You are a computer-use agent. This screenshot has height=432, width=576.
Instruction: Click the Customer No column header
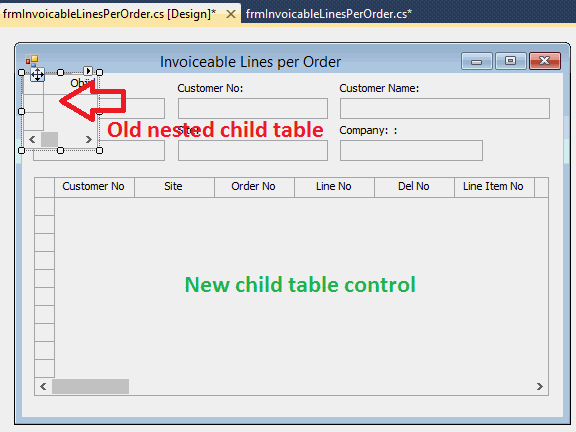click(x=94, y=187)
